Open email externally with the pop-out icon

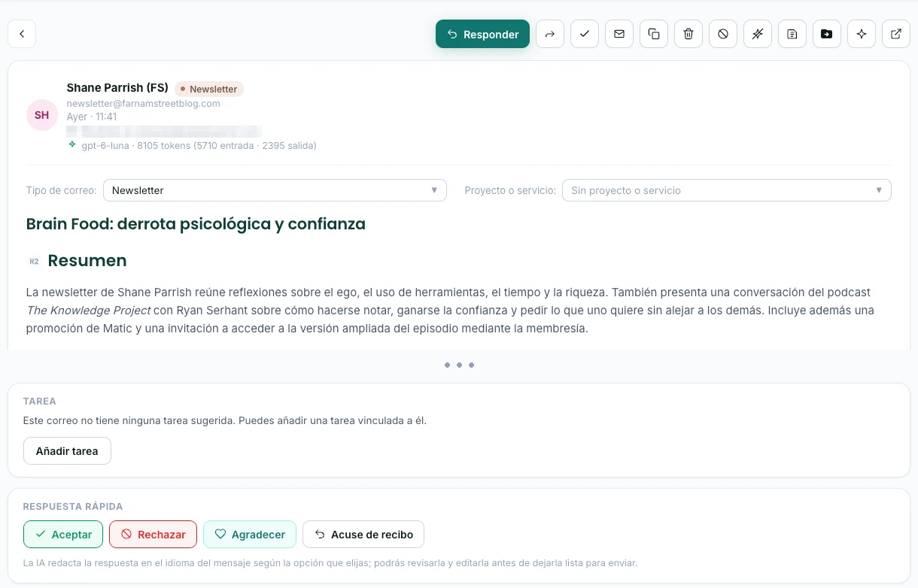(x=896, y=34)
